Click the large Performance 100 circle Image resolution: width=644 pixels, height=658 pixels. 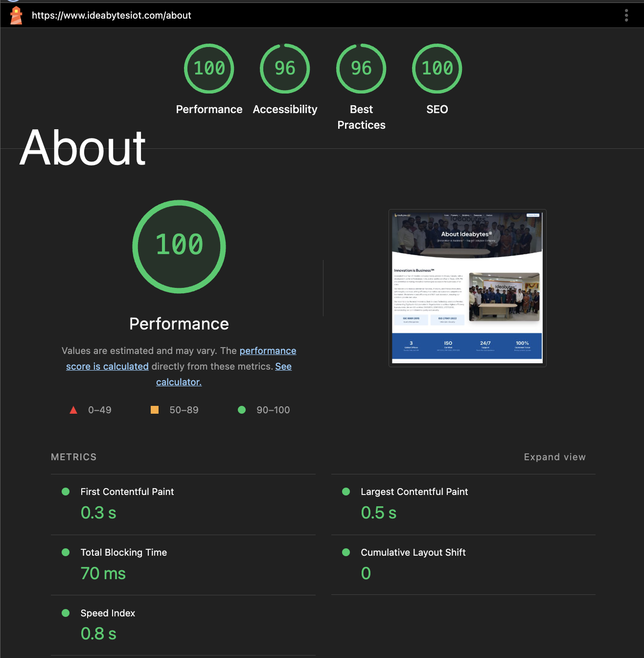(x=179, y=246)
